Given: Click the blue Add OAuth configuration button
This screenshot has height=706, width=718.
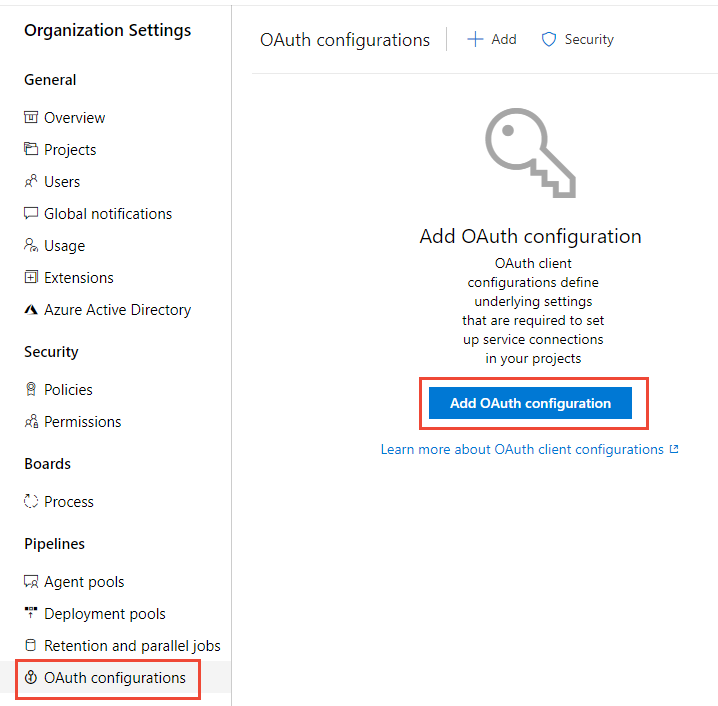Looking at the screenshot, I should [530, 403].
